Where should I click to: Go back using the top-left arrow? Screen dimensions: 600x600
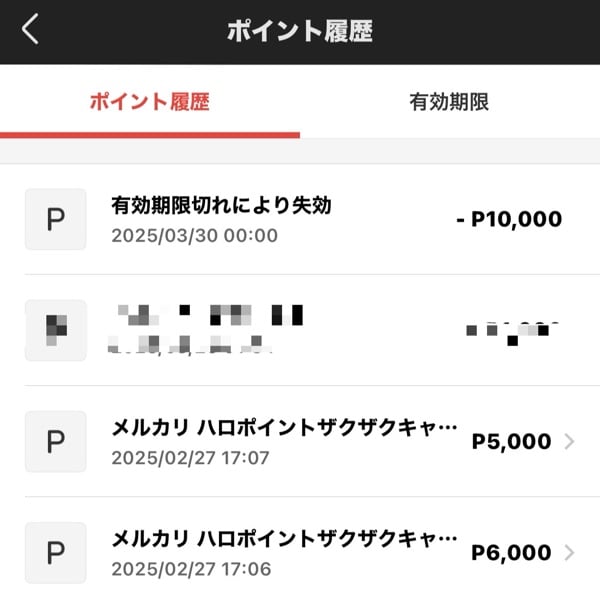pyautogui.click(x=30, y=29)
